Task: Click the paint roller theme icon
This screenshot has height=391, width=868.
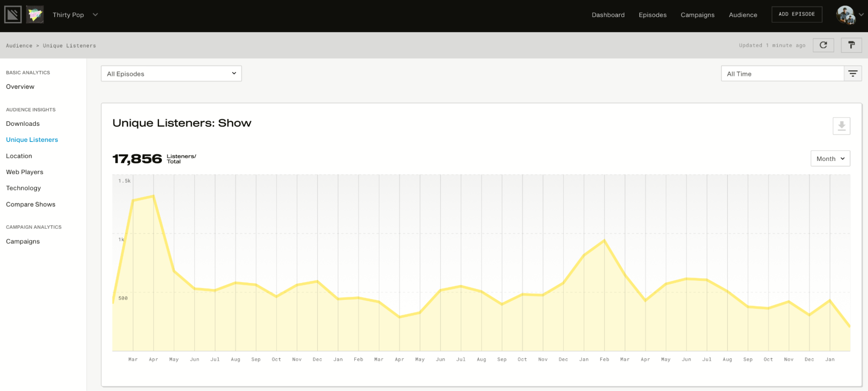Action: 851,45
